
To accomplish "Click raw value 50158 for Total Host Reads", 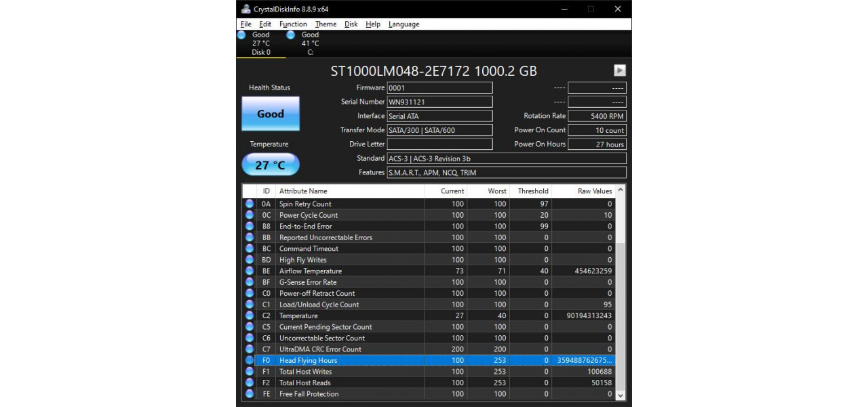I will click(x=601, y=383).
